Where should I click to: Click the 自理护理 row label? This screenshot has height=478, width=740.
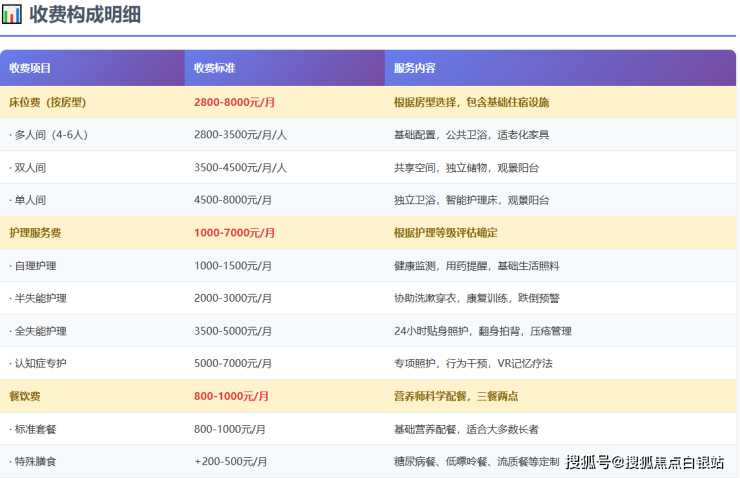(x=33, y=266)
